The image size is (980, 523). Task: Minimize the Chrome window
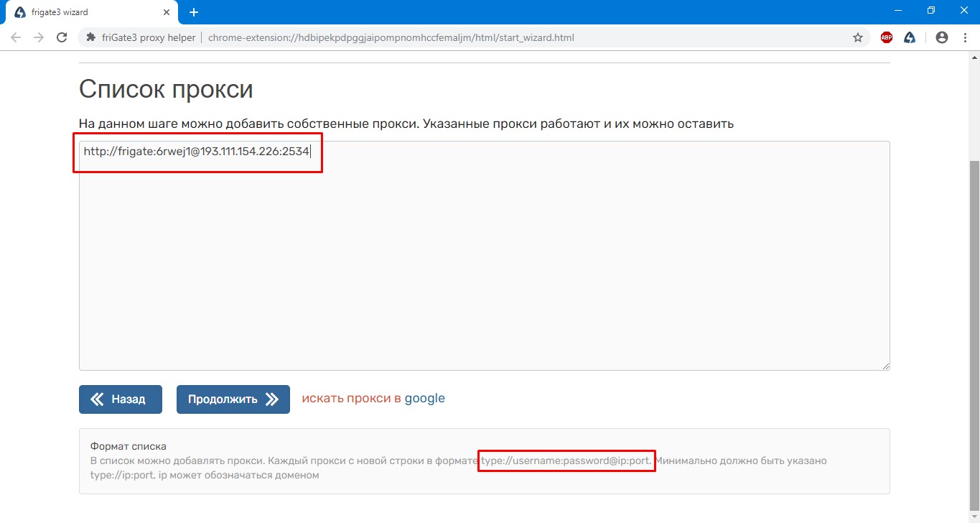coord(898,11)
